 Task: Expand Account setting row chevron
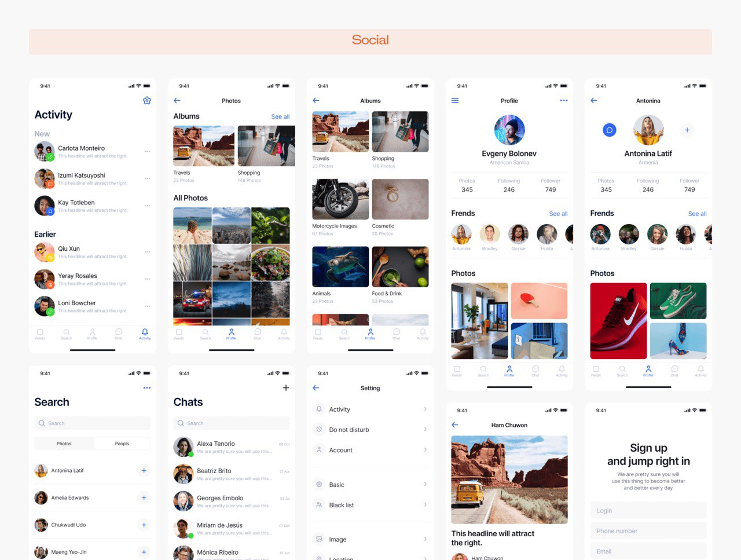point(425,449)
